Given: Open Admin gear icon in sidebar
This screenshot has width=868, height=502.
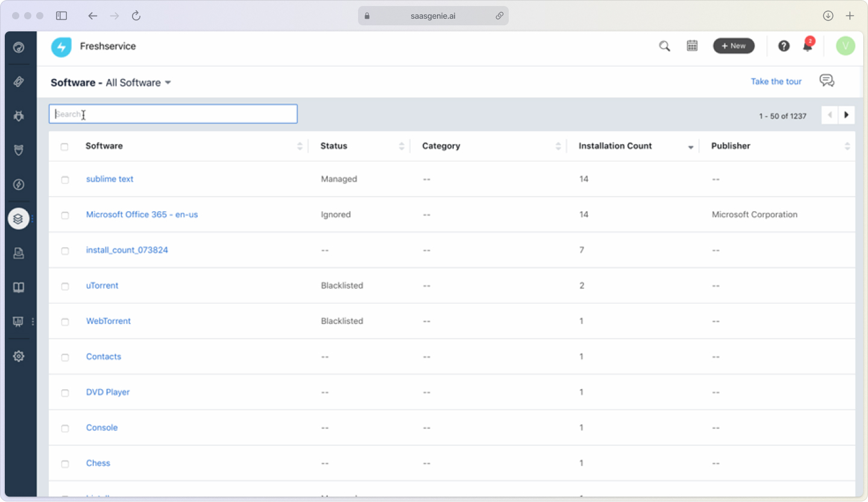Looking at the screenshot, I should [19, 356].
